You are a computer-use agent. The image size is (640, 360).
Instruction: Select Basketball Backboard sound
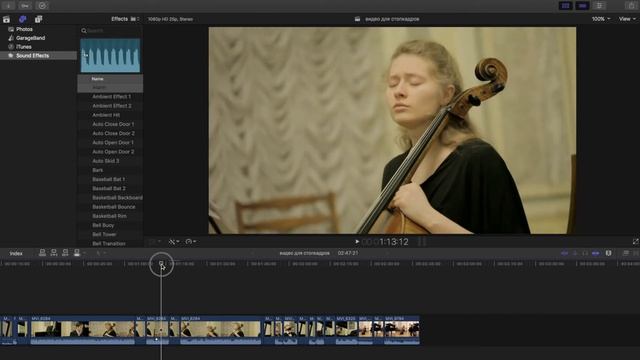(118, 198)
